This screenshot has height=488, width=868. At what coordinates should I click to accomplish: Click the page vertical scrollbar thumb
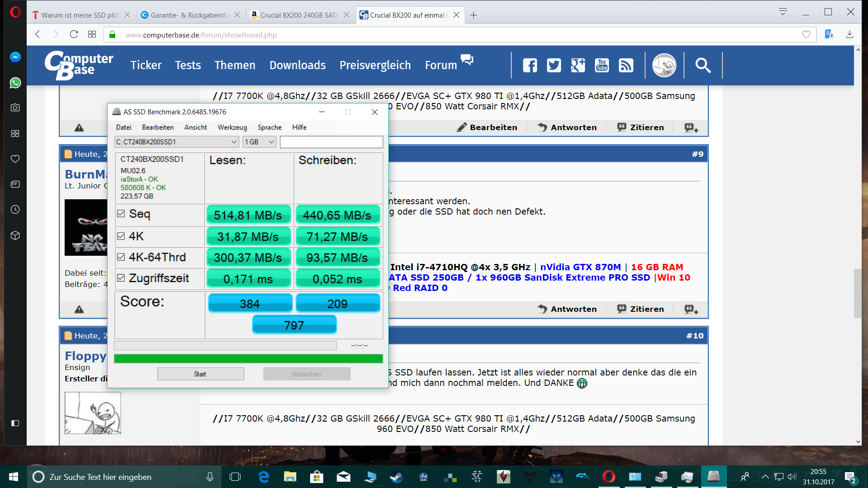point(858,294)
